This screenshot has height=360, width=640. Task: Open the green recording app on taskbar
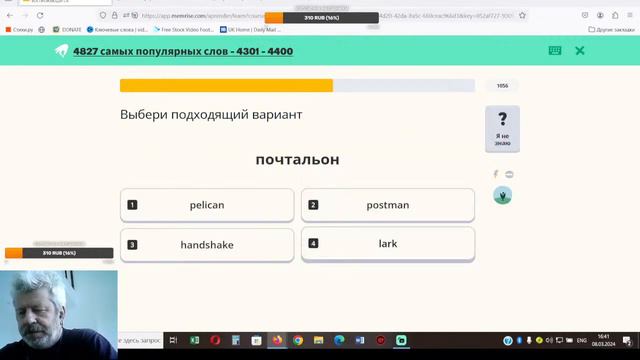[401, 340]
